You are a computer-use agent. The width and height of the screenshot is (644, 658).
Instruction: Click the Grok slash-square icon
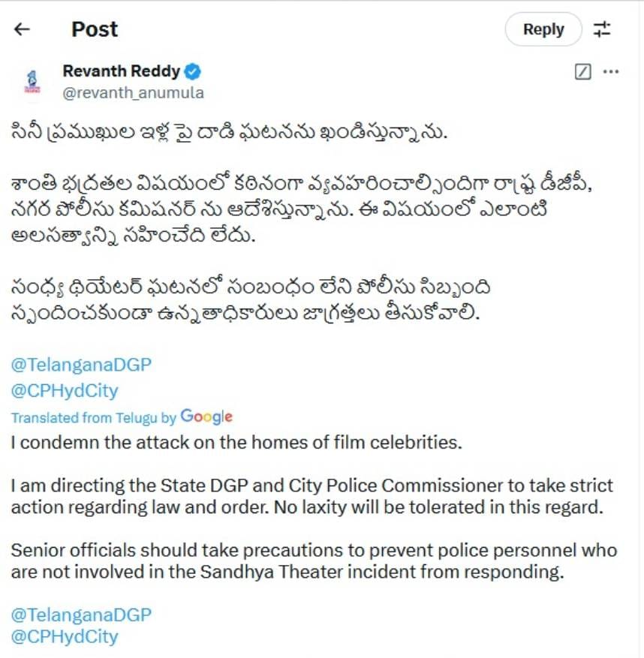[x=582, y=72]
